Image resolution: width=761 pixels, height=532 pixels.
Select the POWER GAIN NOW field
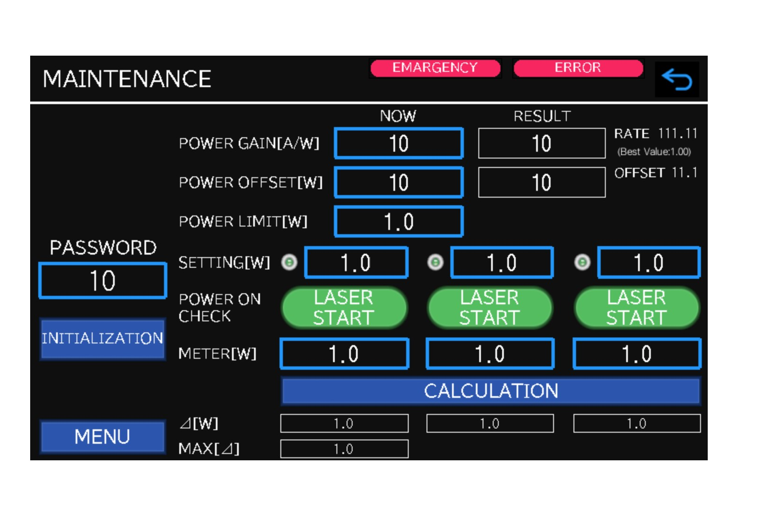tap(398, 143)
